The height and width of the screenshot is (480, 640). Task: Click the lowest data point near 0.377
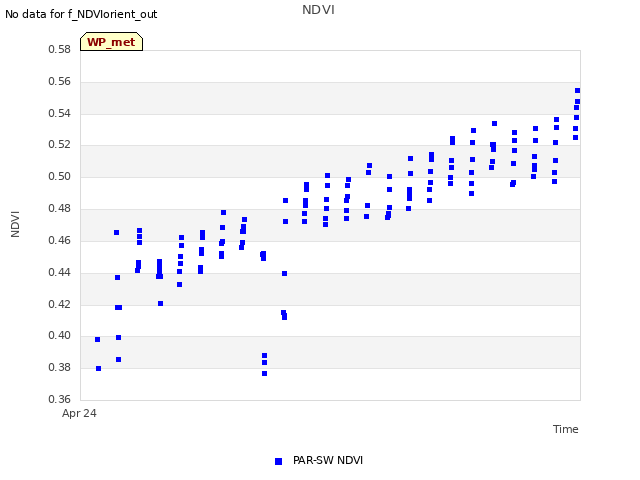pos(264,373)
